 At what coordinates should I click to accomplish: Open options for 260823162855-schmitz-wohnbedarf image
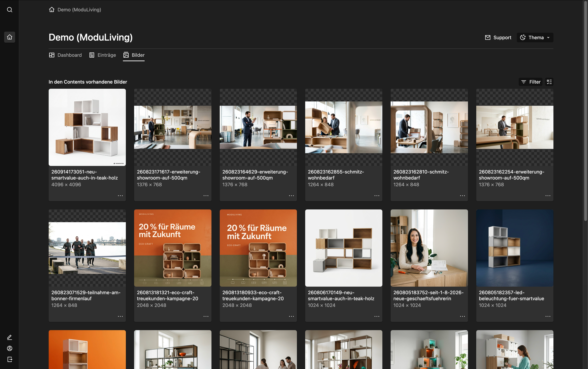(x=377, y=196)
